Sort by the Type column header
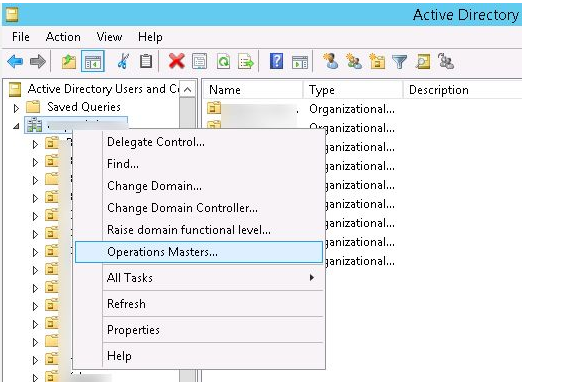Image resolution: width=566 pixels, height=390 pixels. [x=353, y=90]
